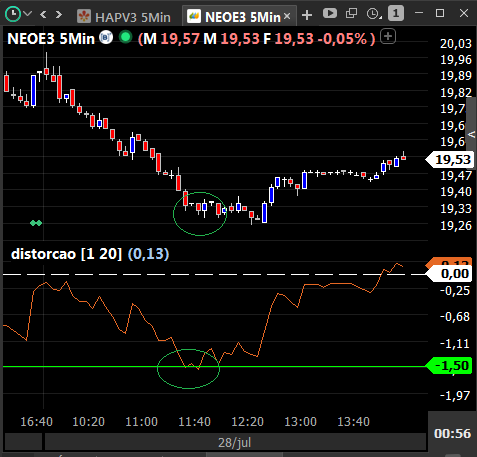Click the green -1,50 level label
The height and width of the screenshot is (457, 477).
coord(449,366)
